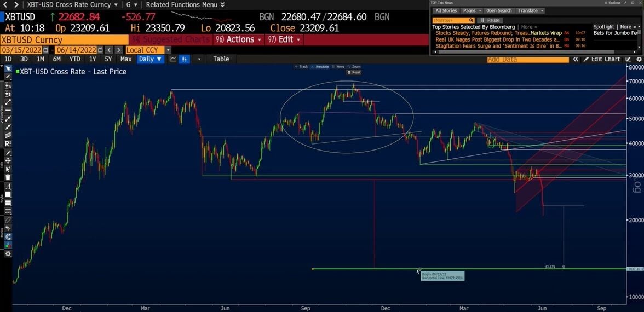Select the 5Y range tab

click(x=108, y=59)
